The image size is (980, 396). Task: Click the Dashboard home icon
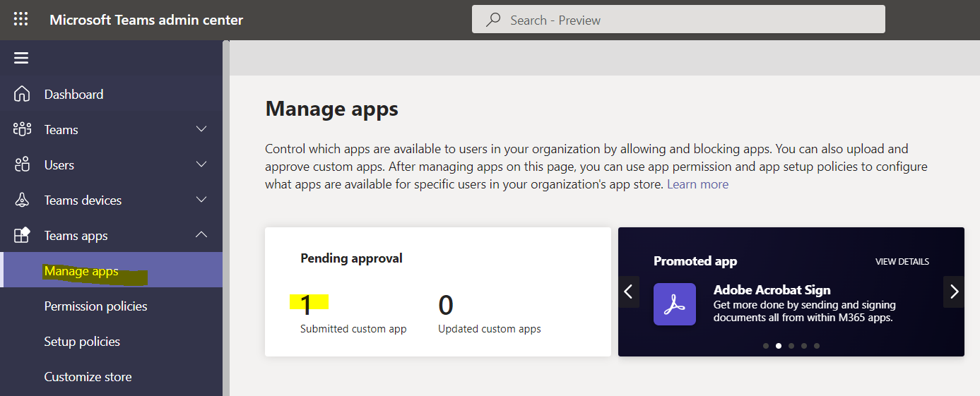(22, 94)
